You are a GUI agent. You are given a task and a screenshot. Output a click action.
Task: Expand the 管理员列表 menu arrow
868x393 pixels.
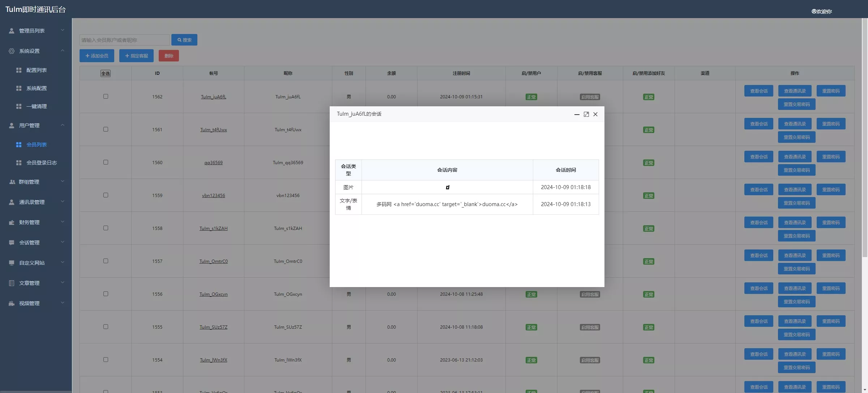pyautogui.click(x=63, y=30)
